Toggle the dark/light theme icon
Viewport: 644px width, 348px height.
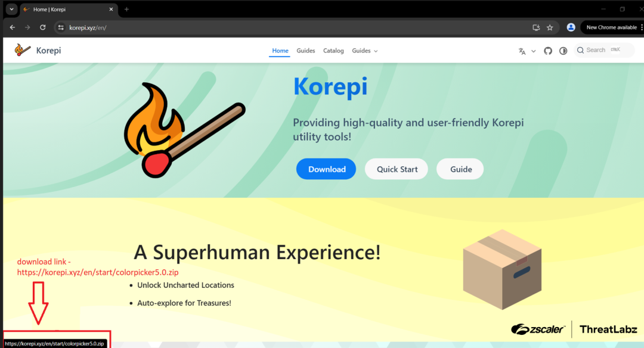[563, 51]
